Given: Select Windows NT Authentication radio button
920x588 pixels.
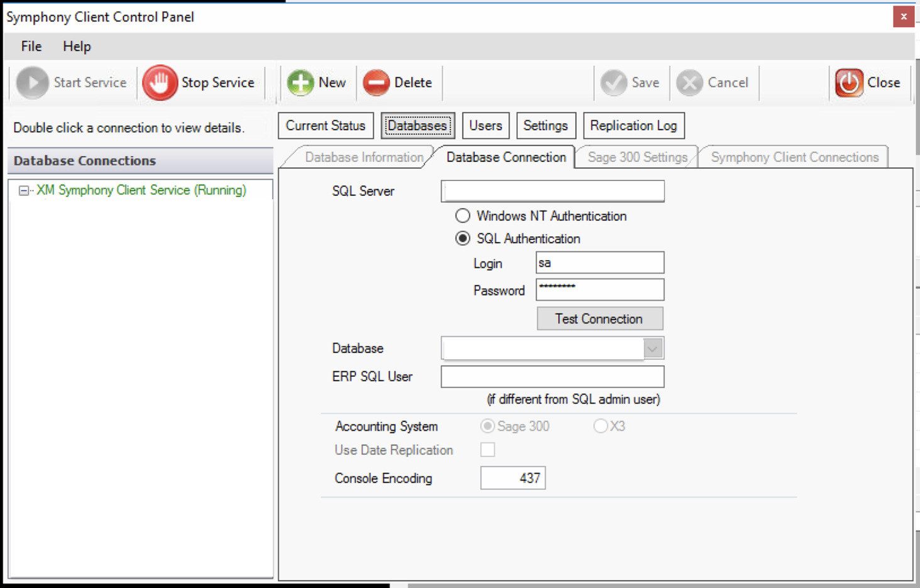Looking at the screenshot, I should (463, 215).
